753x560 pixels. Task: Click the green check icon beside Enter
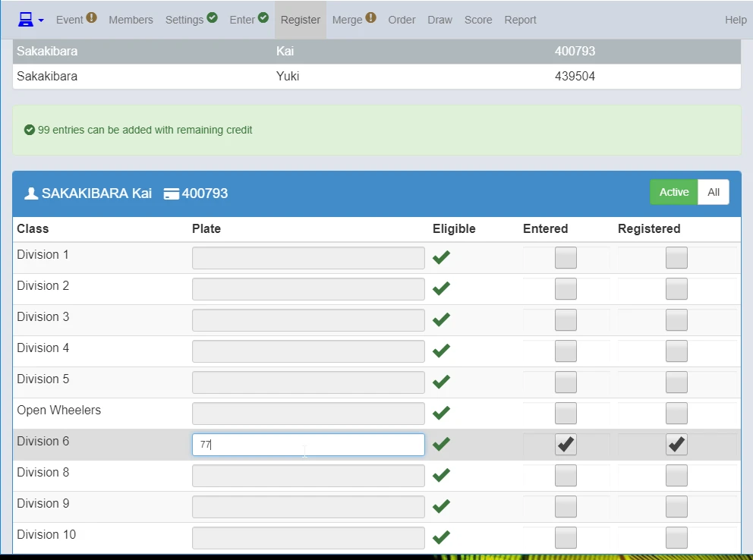coord(263,17)
